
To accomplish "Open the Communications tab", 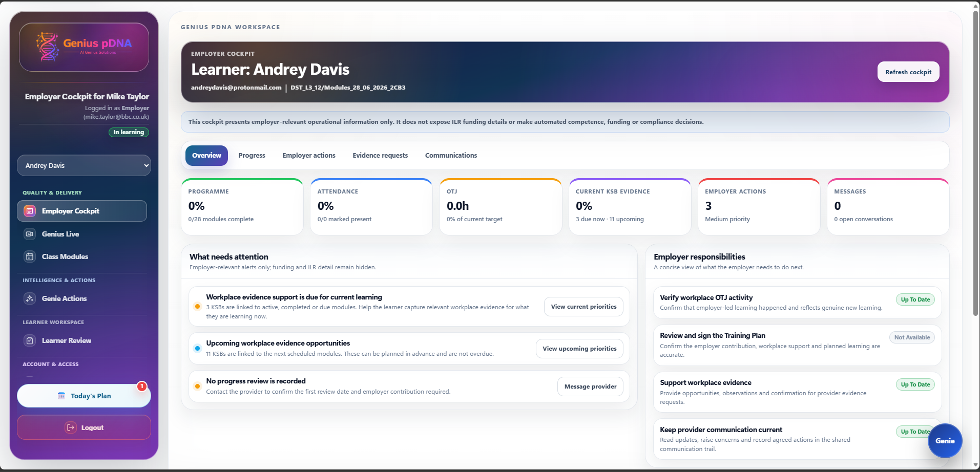I will pyautogui.click(x=451, y=156).
